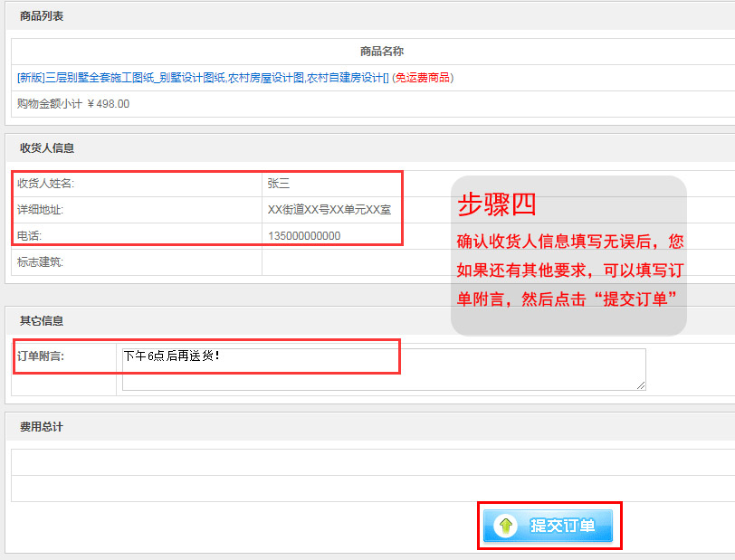Click the 收货人姓名 label
The width and height of the screenshot is (735, 560).
45,184
